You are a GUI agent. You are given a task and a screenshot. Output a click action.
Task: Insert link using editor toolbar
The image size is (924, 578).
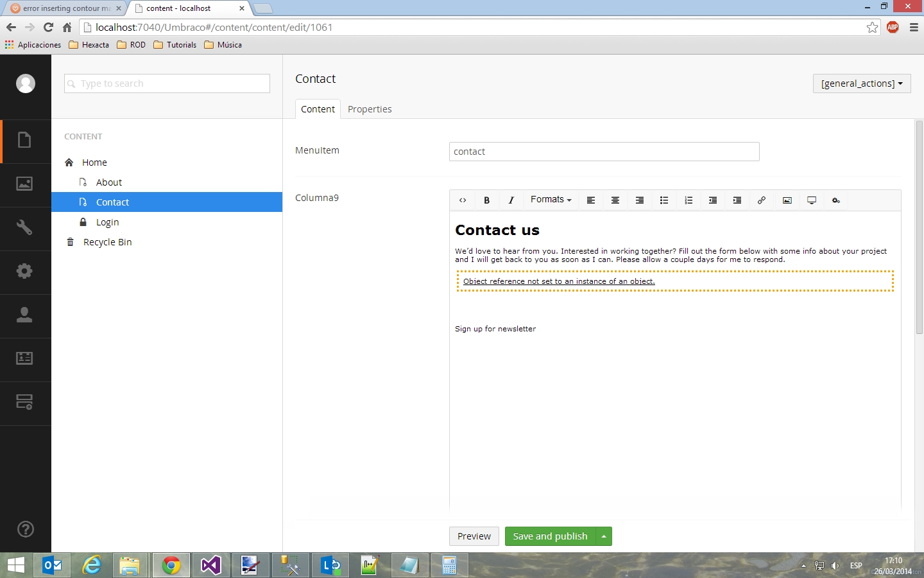(x=762, y=200)
